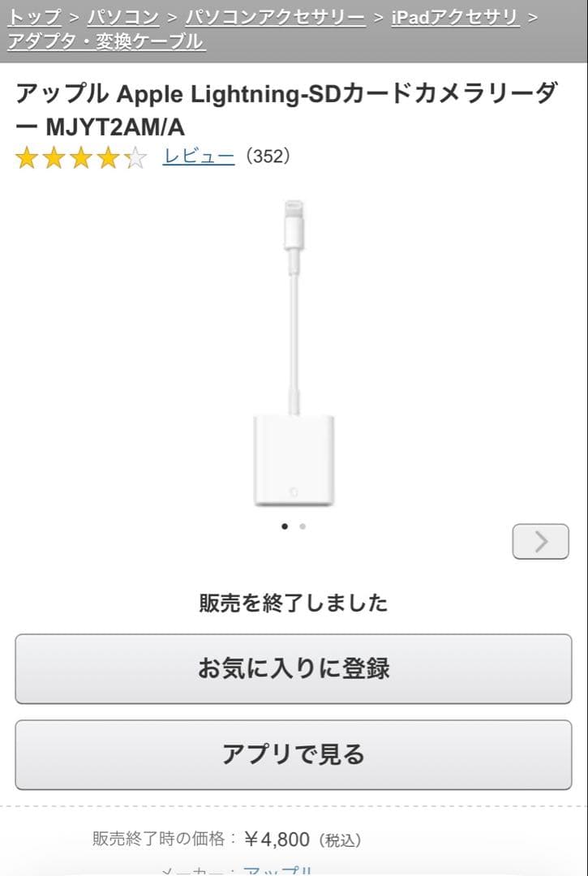The image size is (588, 876).
Task: Click the fourth gold rating star
Action: 109,158
